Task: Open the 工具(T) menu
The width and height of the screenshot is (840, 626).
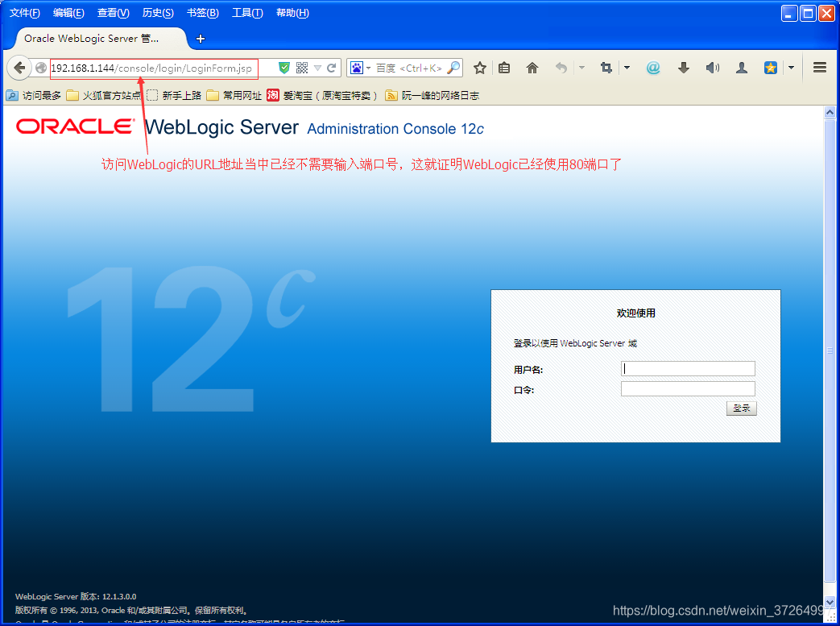Action: (247, 13)
